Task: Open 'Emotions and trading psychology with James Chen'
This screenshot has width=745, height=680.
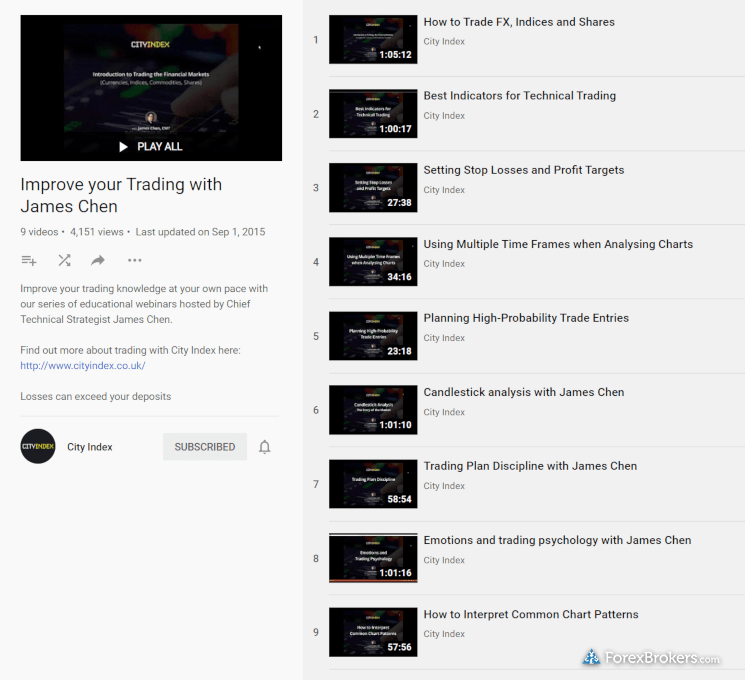Action: pos(557,540)
